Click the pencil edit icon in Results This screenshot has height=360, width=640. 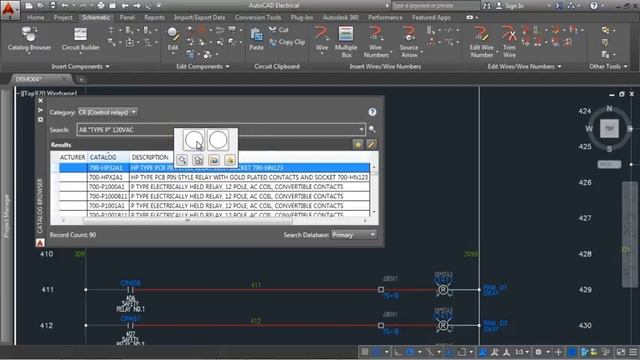click(x=371, y=144)
